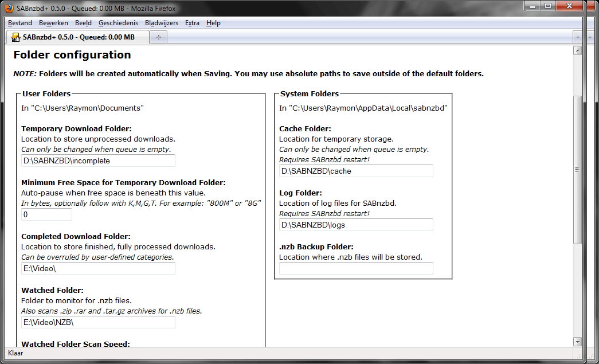Click "Also scans .zip .rar and .tar.gz" note
Screen dimensions: 599x364
pyautogui.click(x=112, y=311)
